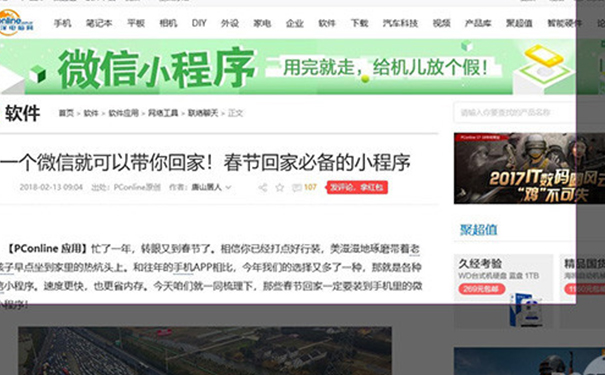This screenshot has width=605, height=375.
Task: Go to the 相机 section
Action: pyautogui.click(x=168, y=23)
